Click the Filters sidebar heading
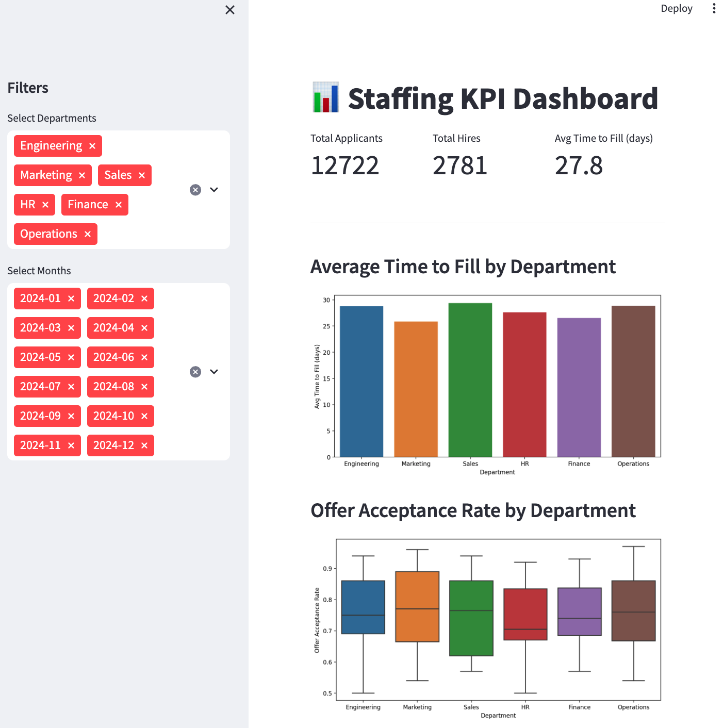Image resolution: width=723 pixels, height=728 pixels. [28, 88]
